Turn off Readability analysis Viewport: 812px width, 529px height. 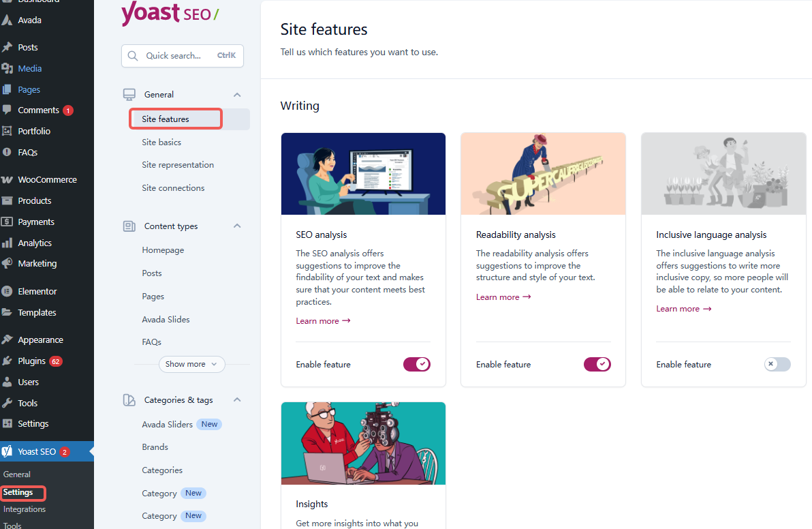597,364
